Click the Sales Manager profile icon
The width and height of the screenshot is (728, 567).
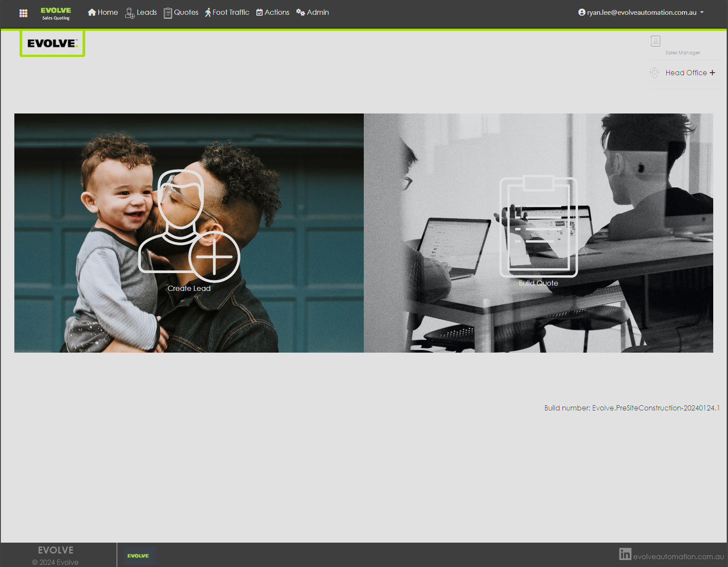655,41
